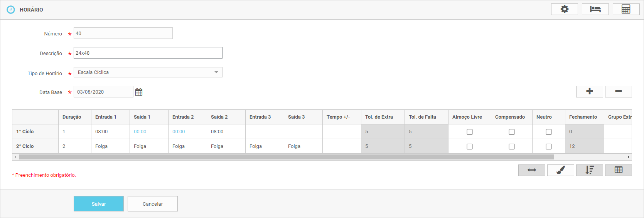Click the bed icon button
The height and width of the screenshot is (218, 644).
[595, 9]
